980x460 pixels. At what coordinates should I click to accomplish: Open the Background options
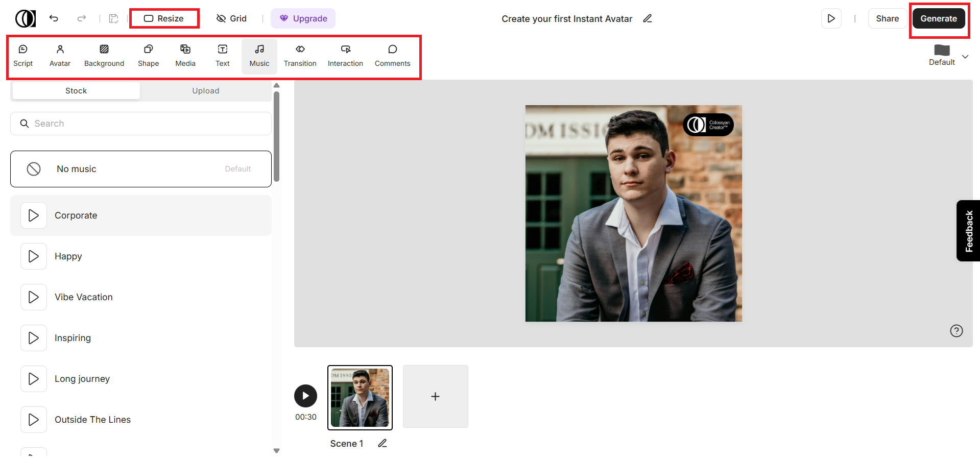click(104, 55)
